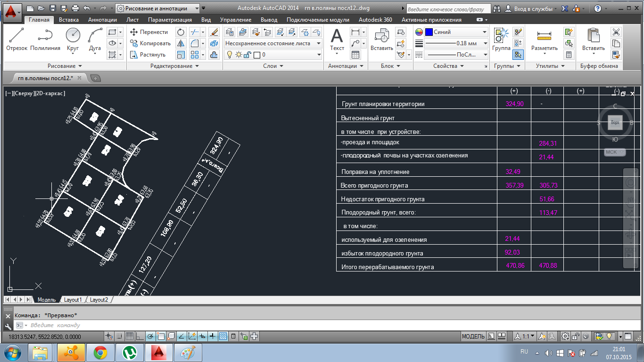Toggle ortho mode in the status bar
The image size is (644, 362).
pyautogui.click(x=140, y=336)
